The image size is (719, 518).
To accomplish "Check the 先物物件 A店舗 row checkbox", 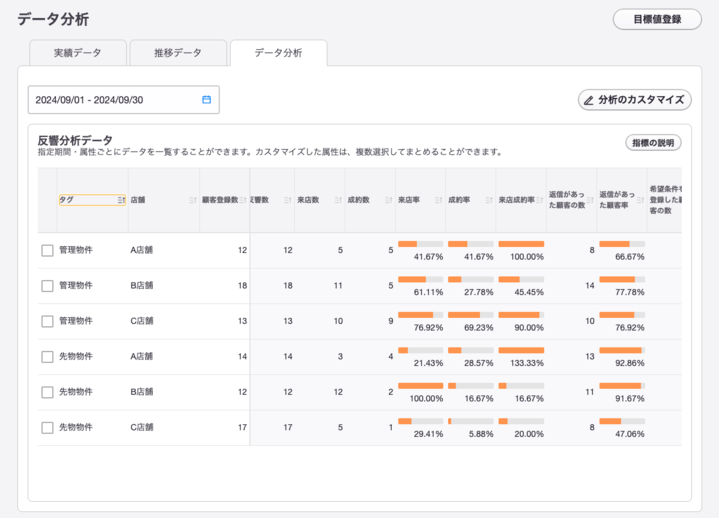I will point(47,357).
